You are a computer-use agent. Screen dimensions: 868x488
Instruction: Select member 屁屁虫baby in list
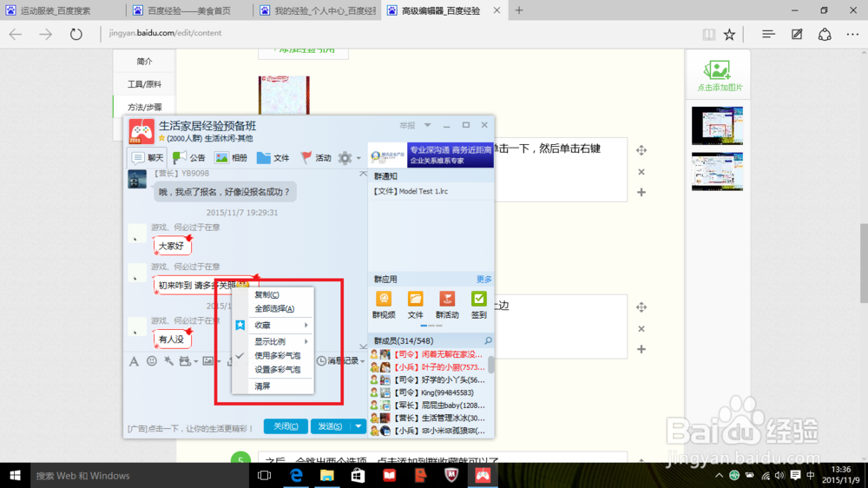429,406
